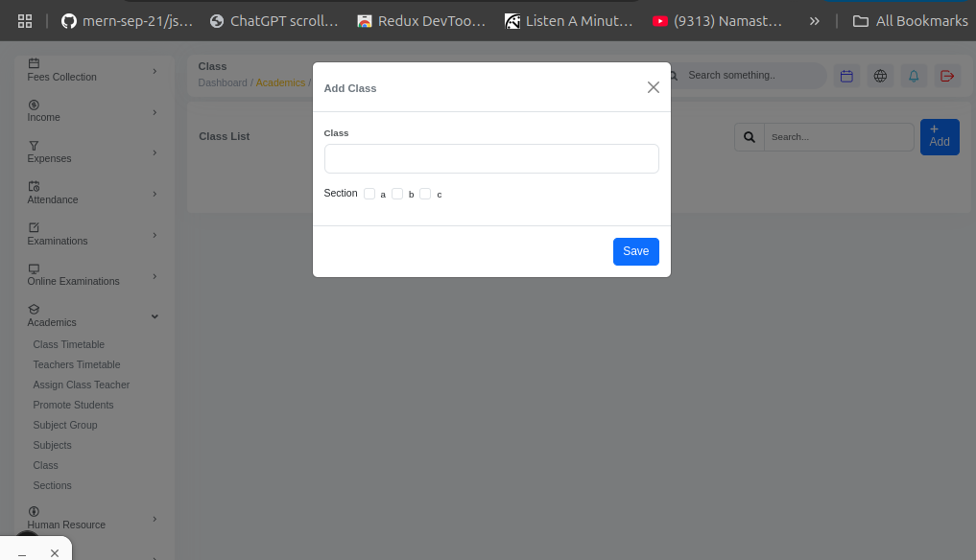Click the Save button
Viewport: 976px width, 560px height.
635,251
